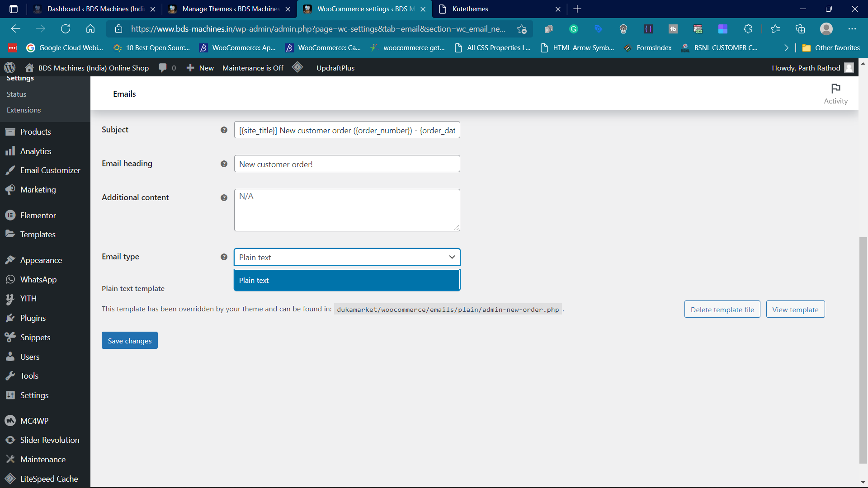Show help tooltip for Subject

coord(224,130)
